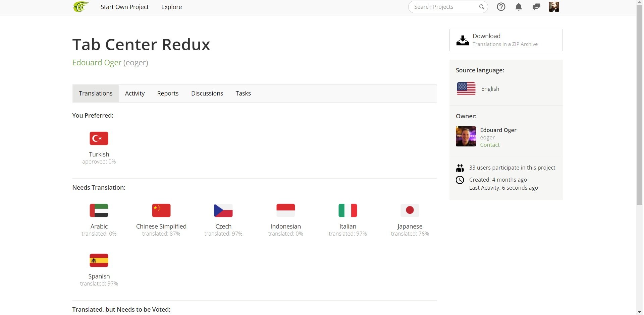
Task: Select the Italian flag icon
Action: pos(348,210)
